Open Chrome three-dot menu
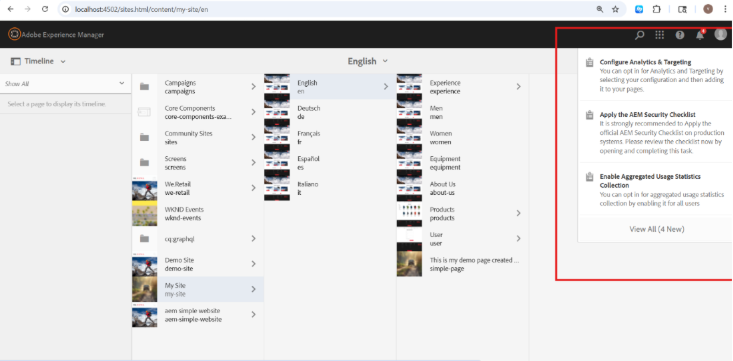Image resolution: width=733 pixels, height=361 pixels. (x=726, y=9)
